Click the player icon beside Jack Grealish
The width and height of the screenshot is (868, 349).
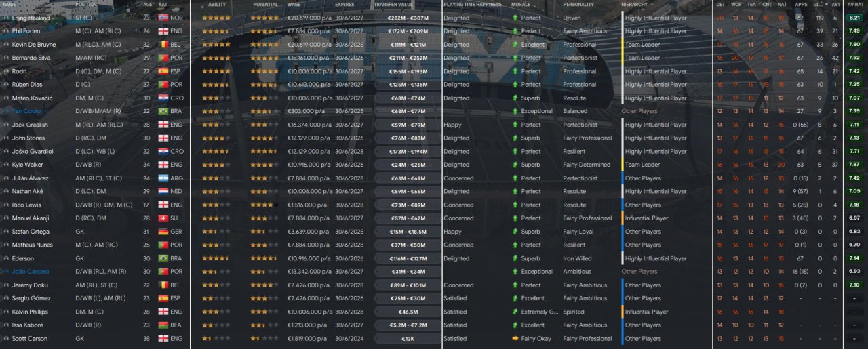6,125
